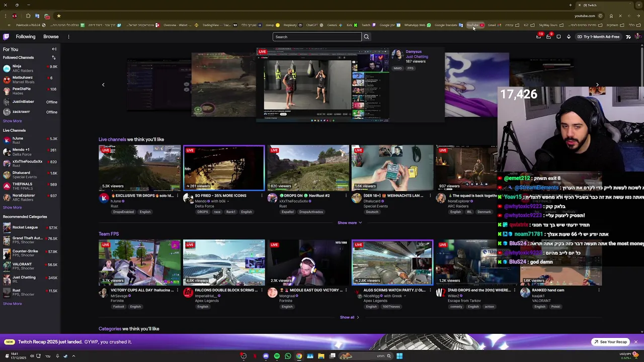The width and height of the screenshot is (644, 362).
Task: Open the Google Translate bookmark
Action: pyautogui.click(x=448, y=25)
